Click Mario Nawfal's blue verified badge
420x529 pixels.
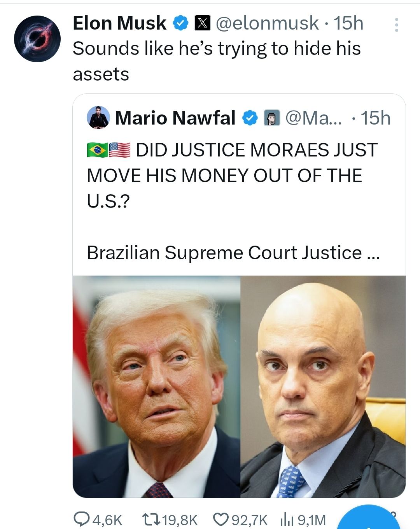tap(250, 118)
